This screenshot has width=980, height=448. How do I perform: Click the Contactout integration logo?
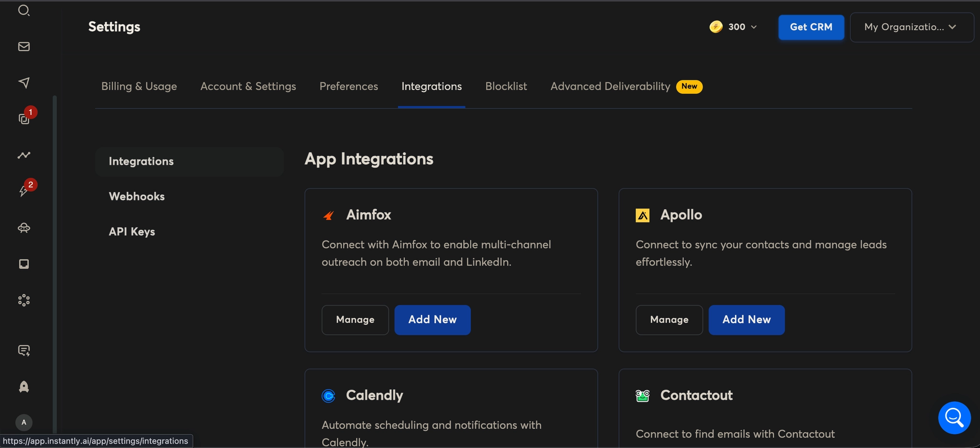(643, 395)
